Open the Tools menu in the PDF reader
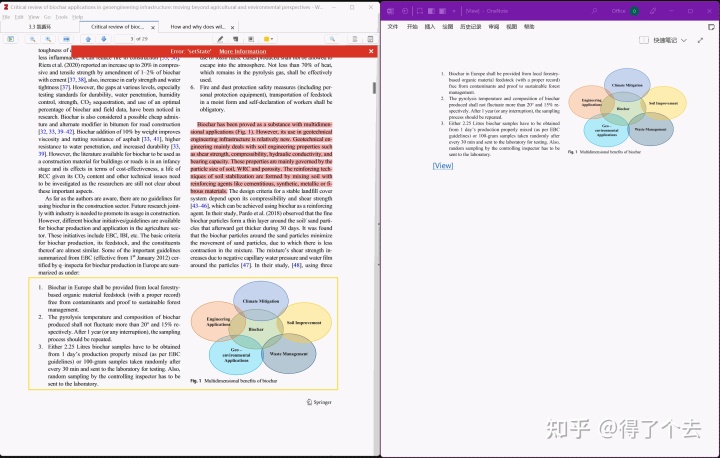Viewport: 720px width, 458px height. click(x=61, y=17)
